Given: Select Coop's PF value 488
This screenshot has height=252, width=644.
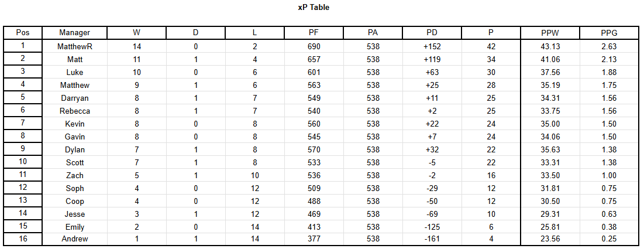Looking at the screenshot, I should pyautogui.click(x=314, y=201).
